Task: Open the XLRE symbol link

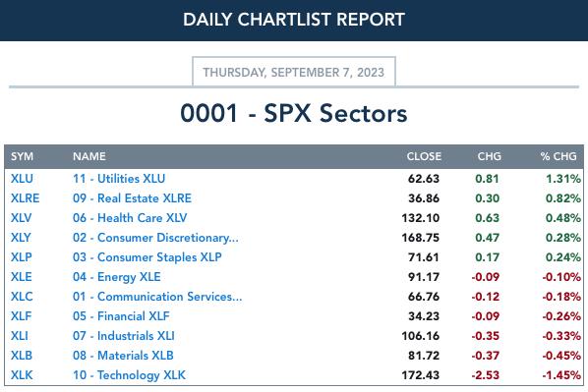Action: 26,197
